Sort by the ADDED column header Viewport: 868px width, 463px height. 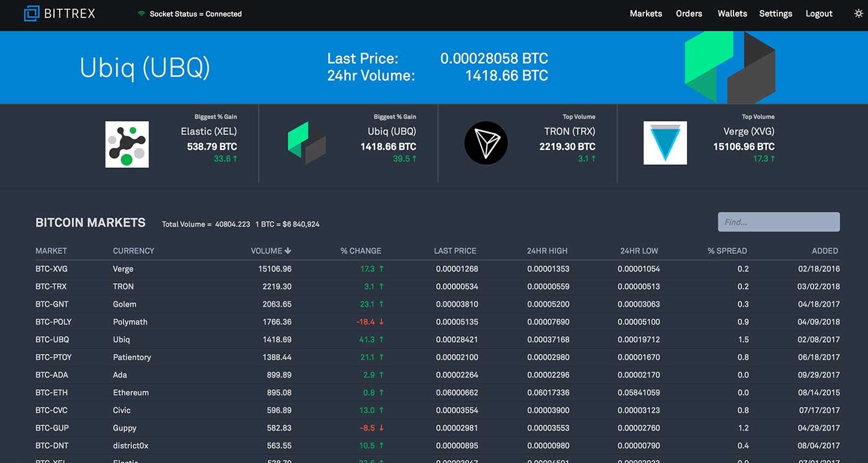click(825, 251)
